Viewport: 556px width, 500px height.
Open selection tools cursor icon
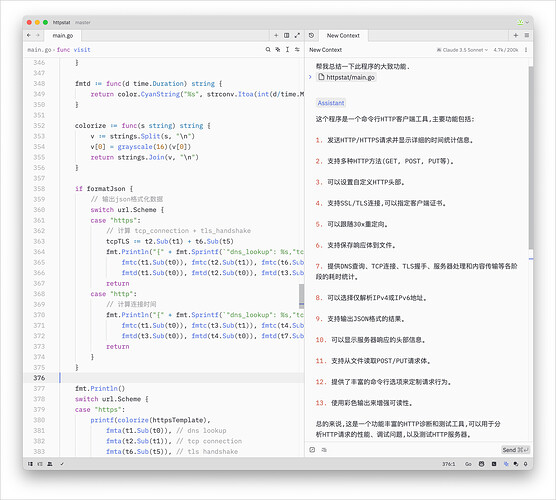pos(287,50)
